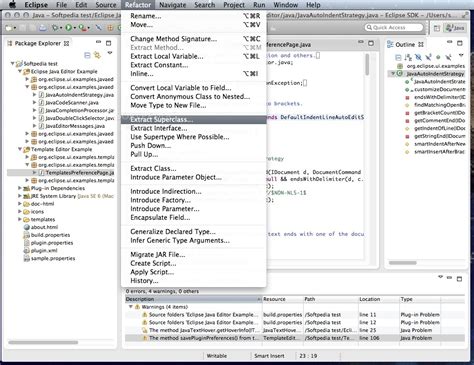Click the Open Perspective icon
Image resolution: width=474 pixels, height=365 pixels.
point(437,28)
